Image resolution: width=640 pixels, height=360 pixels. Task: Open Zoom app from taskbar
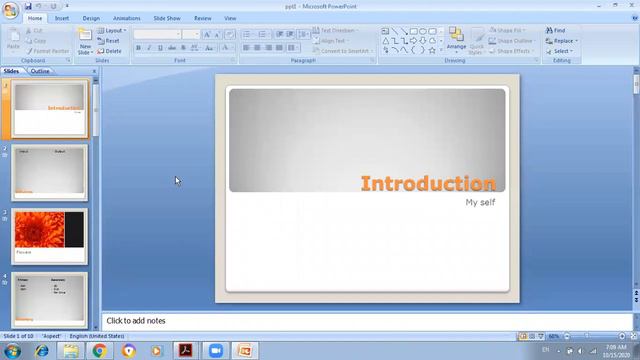tap(216, 351)
